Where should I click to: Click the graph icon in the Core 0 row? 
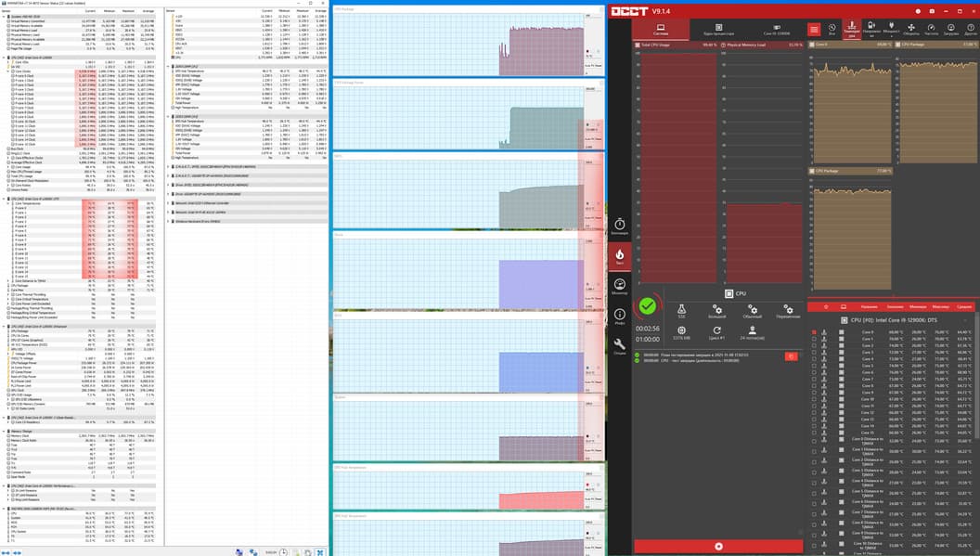click(x=824, y=332)
